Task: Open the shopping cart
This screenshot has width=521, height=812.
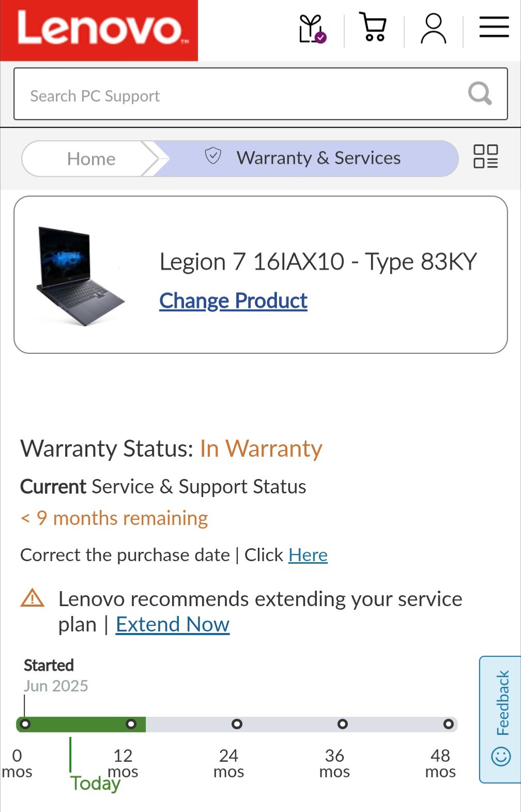Action: coord(373,28)
